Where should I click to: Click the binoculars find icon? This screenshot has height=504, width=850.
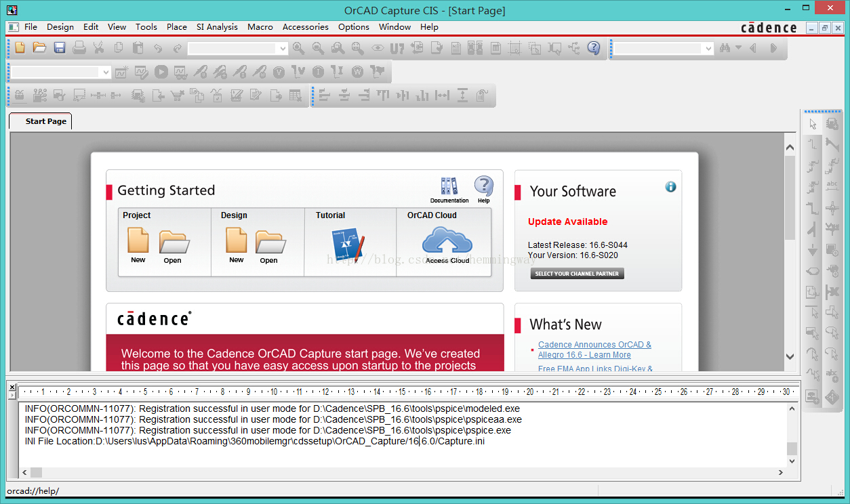click(725, 48)
